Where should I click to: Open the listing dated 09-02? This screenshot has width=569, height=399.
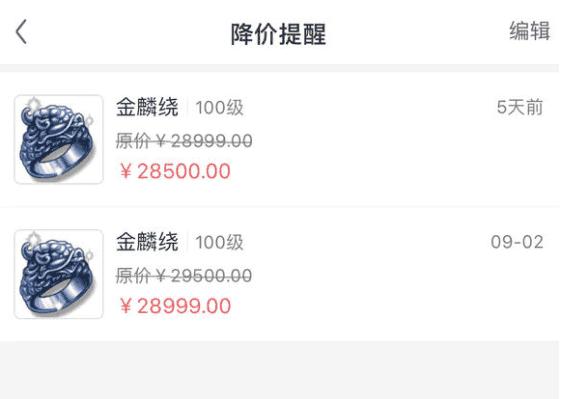pos(279,274)
